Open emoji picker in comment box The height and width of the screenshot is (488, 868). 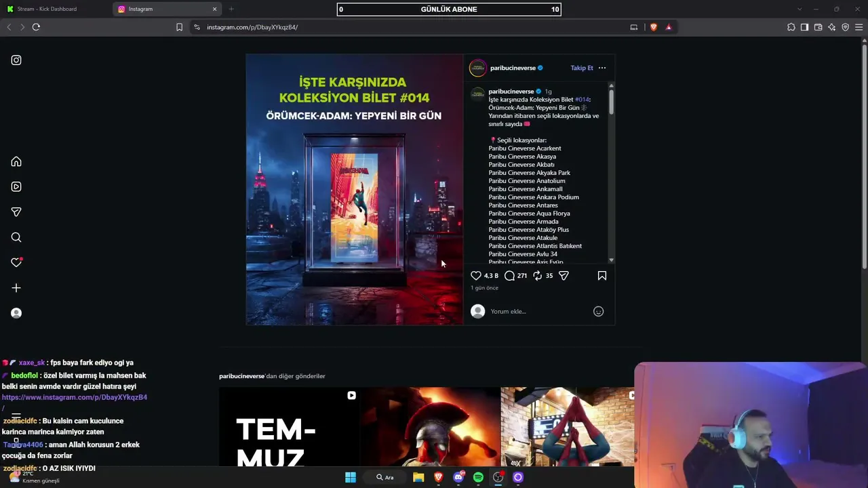(598, 312)
